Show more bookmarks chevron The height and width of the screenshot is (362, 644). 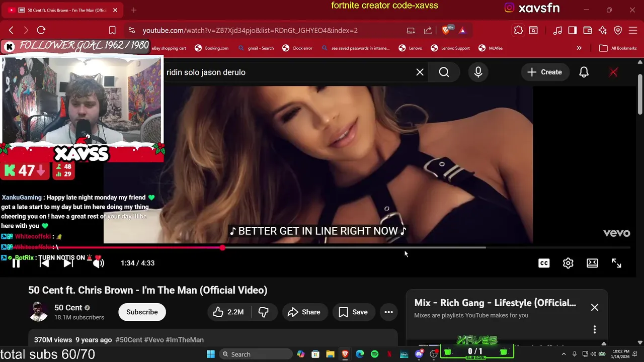click(579, 48)
